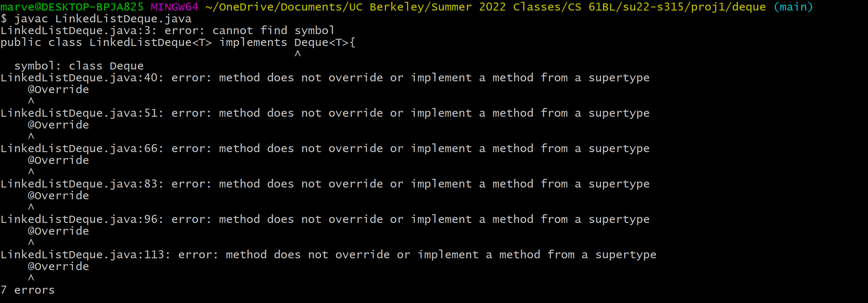Click the @Override below the line 40 error

[58, 89]
